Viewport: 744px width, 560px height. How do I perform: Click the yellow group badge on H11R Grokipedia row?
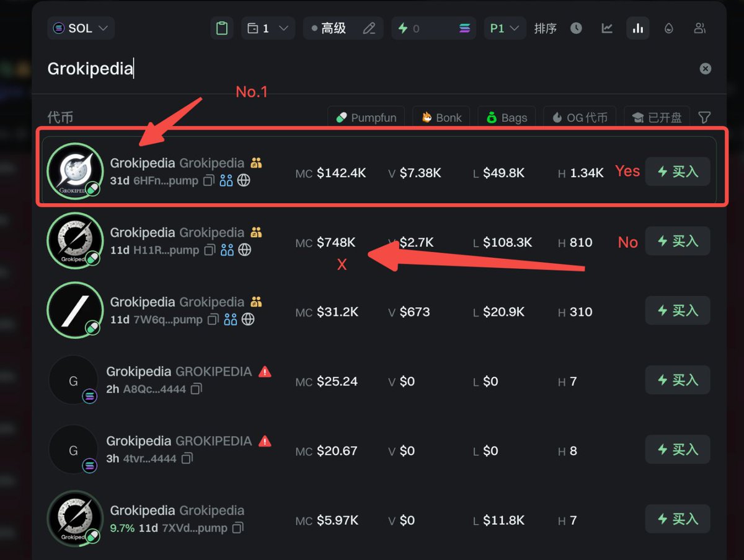coord(256,232)
